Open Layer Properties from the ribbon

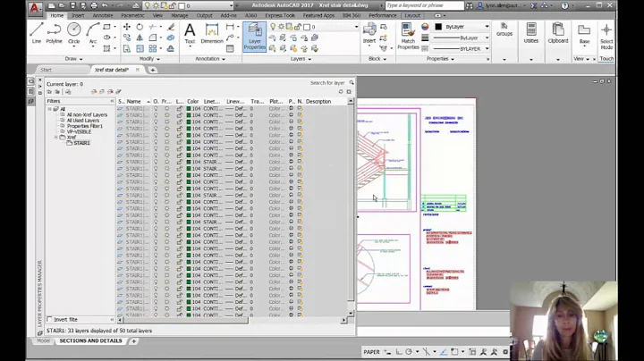[255, 37]
